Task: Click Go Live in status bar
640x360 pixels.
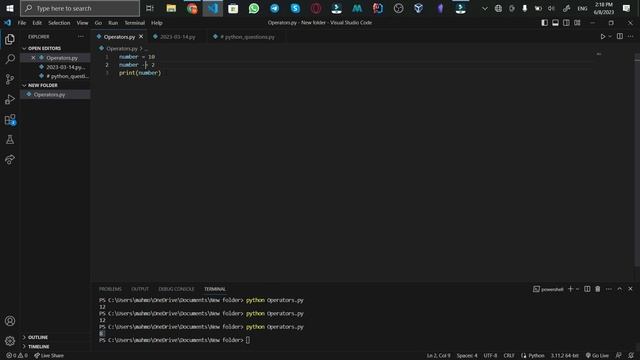Action: click(x=597, y=356)
